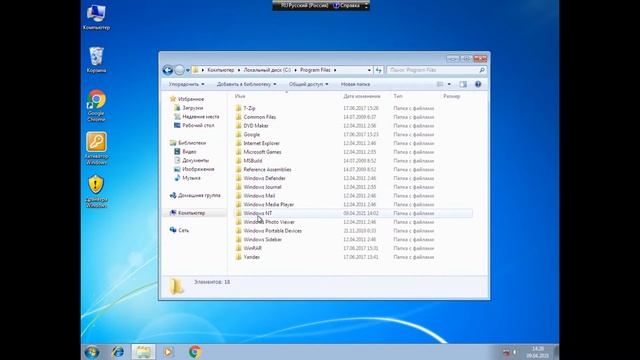The image size is (640, 360).
Task: Launch Google Chrome from the desktop
Action: pos(96,105)
